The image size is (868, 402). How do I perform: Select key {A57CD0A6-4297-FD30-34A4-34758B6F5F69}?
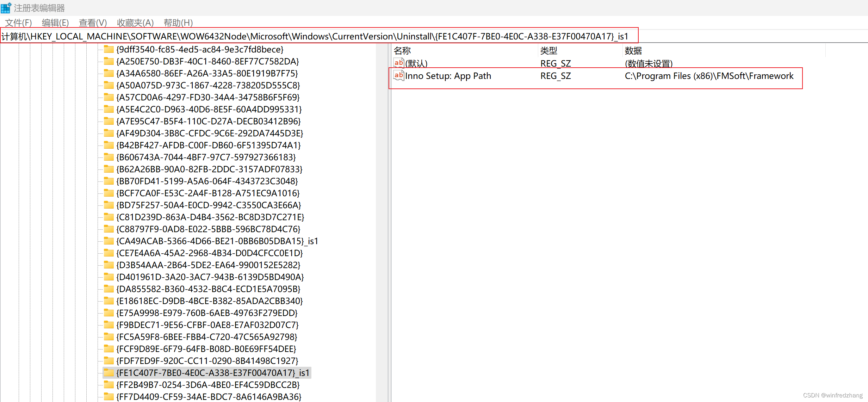point(208,97)
